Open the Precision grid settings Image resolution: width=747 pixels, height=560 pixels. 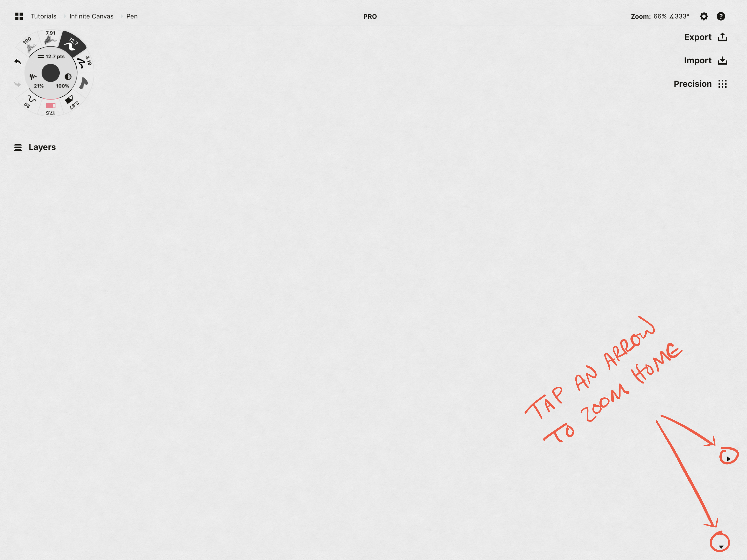pos(722,83)
